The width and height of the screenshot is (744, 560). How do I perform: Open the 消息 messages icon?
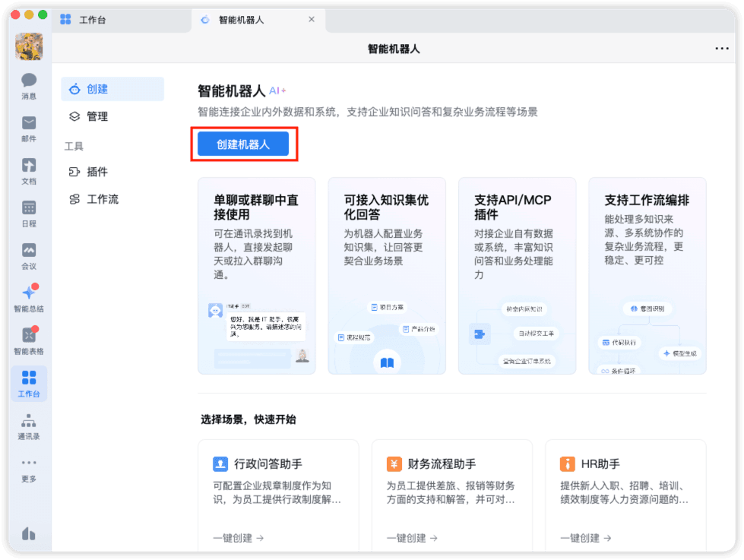point(28,86)
